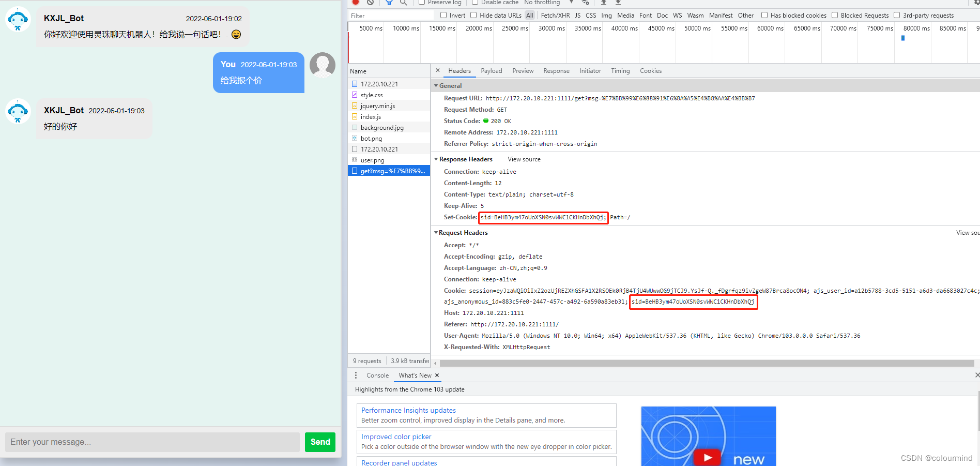Export HAR file download icon
980x466 pixels.
tap(618, 2)
